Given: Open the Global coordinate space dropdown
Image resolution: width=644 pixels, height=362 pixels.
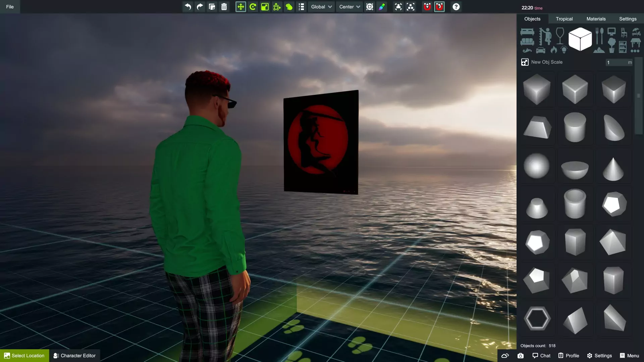Looking at the screenshot, I should click(x=320, y=7).
